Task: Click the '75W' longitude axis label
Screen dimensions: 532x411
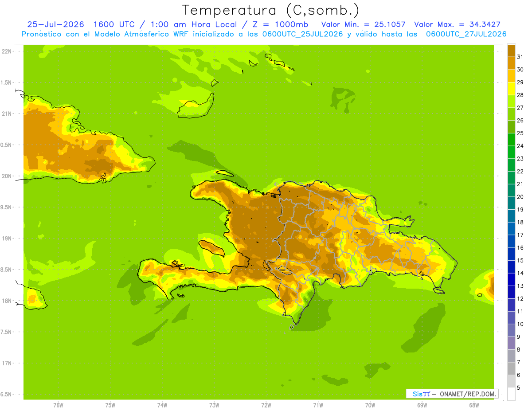Action: [110, 405]
